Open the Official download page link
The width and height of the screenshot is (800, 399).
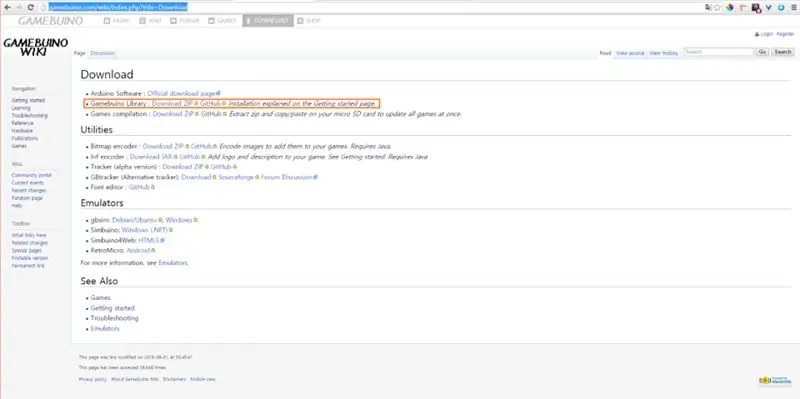(181, 94)
